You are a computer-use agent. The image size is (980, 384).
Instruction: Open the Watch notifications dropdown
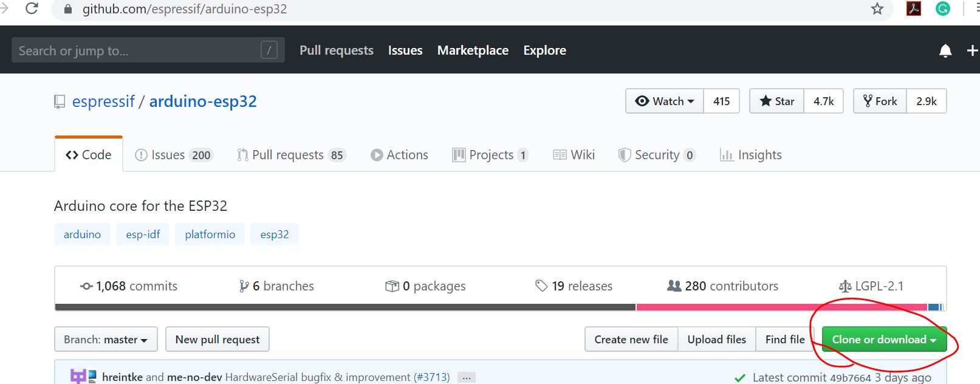coord(665,101)
